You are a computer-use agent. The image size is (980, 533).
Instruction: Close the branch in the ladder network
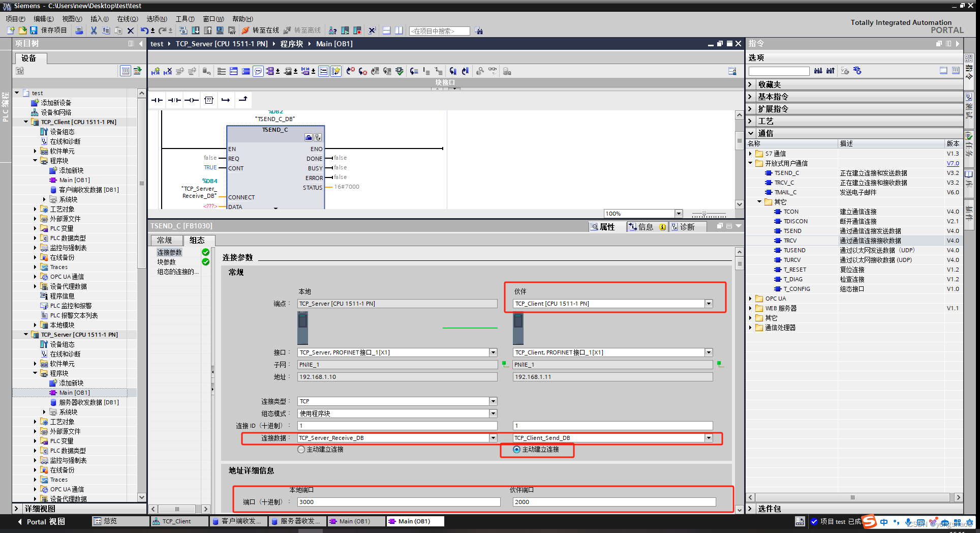tap(243, 99)
